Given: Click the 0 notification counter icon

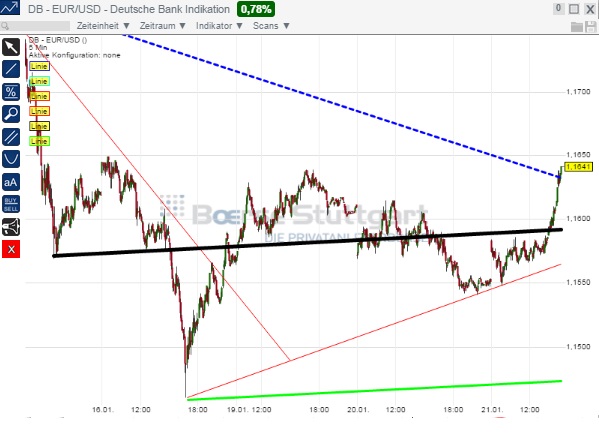Looking at the screenshot, I should click(558, 8).
